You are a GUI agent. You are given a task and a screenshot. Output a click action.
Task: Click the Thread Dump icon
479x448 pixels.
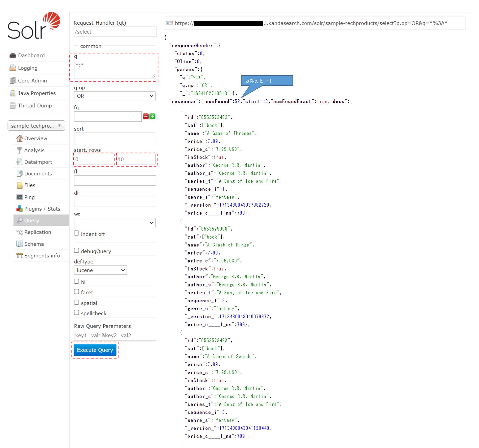pos(13,106)
